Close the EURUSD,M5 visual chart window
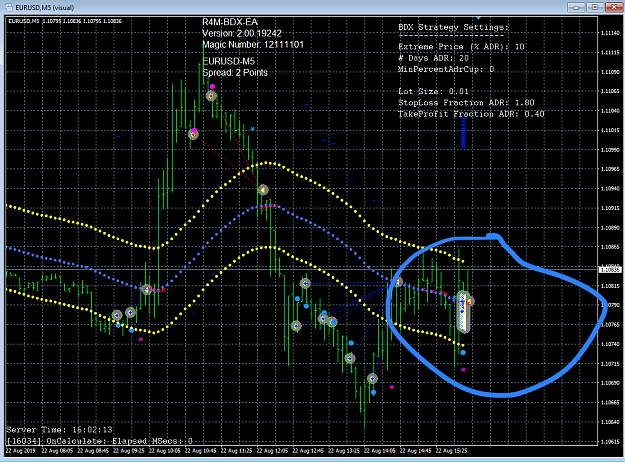 point(614,7)
